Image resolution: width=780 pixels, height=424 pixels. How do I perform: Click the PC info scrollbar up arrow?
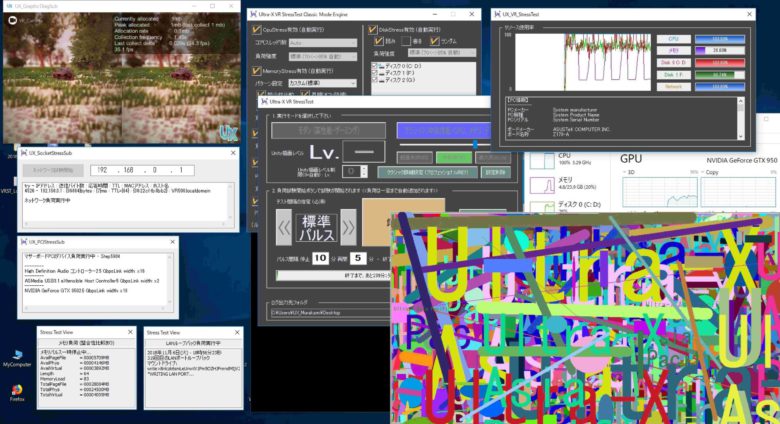point(741,101)
